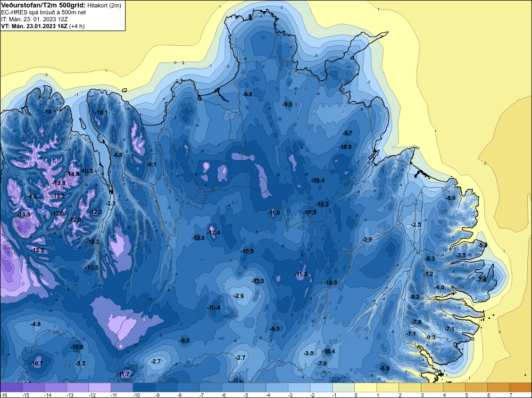This screenshot has height=398, width=532.
Task: Click the '-2.5' temperature value on the map
Action: 416,225
